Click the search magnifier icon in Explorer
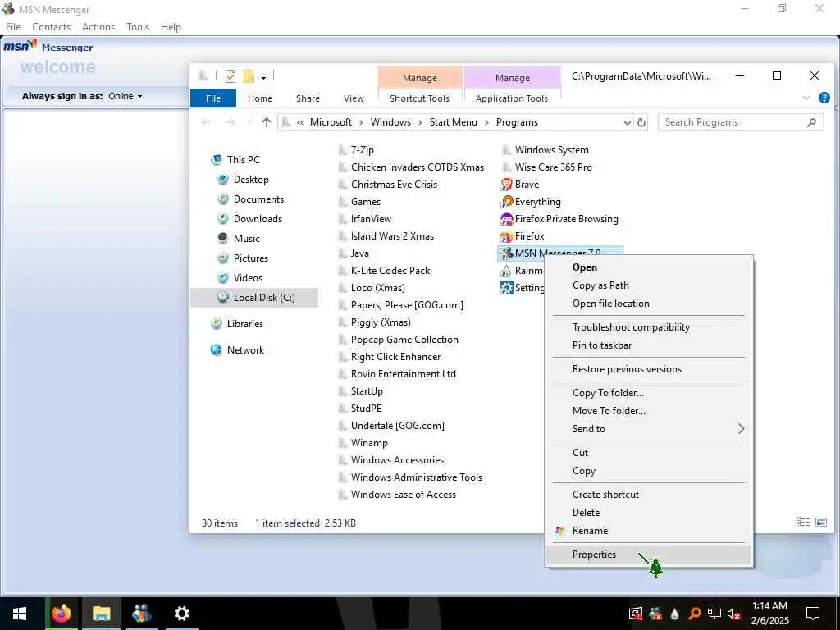The width and height of the screenshot is (840, 630). (x=811, y=122)
